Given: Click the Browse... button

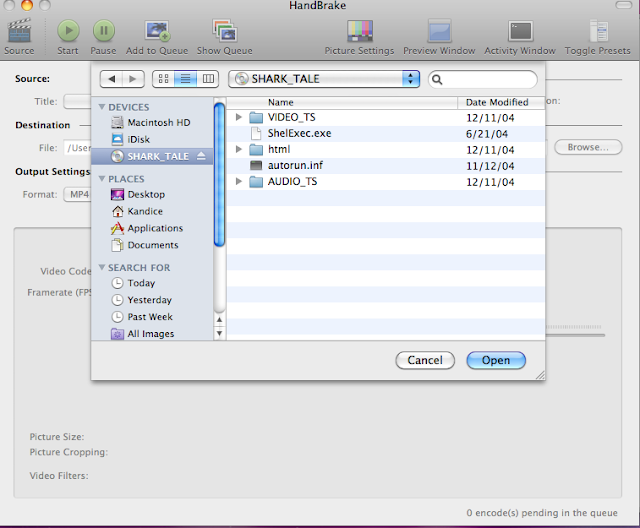Looking at the screenshot, I should [x=588, y=147].
